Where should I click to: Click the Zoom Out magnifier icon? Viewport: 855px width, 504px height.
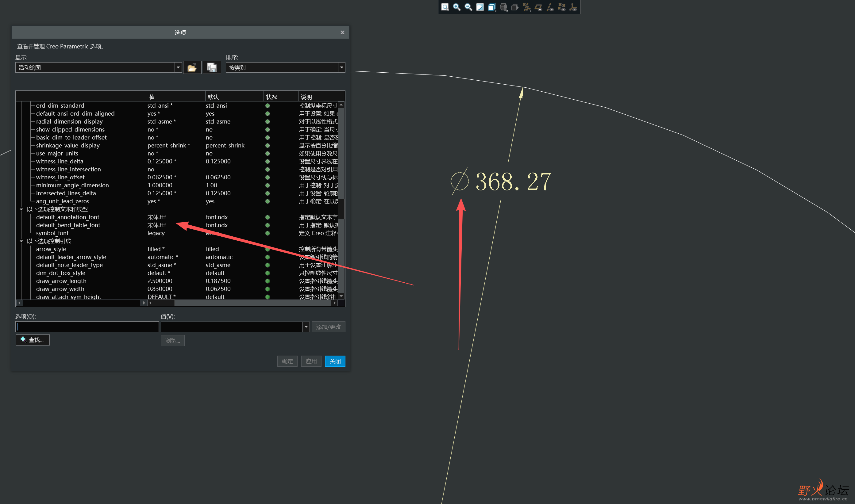pyautogui.click(x=468, y=7)
